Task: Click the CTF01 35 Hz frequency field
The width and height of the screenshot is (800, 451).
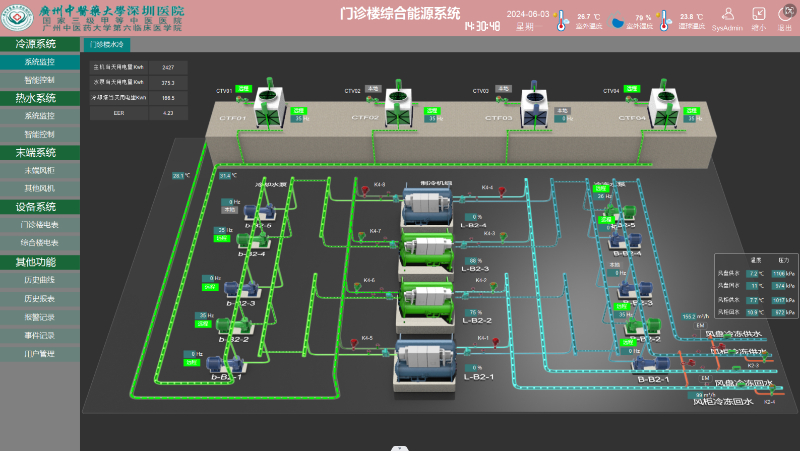Action: point(298,118)
